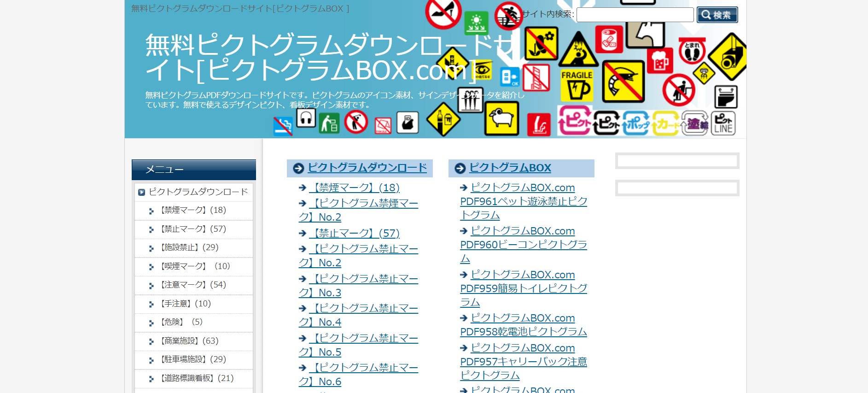
Task: Click the blue ポップ logo icon
Action: point(636,123)
